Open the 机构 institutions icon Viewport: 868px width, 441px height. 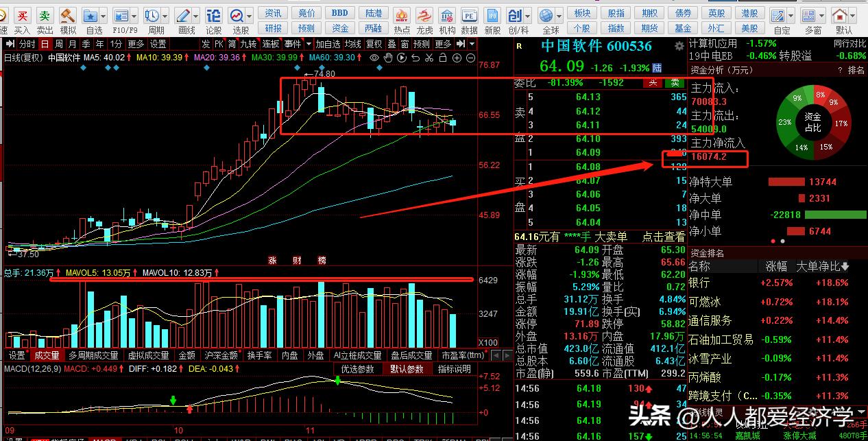point(447,15)
